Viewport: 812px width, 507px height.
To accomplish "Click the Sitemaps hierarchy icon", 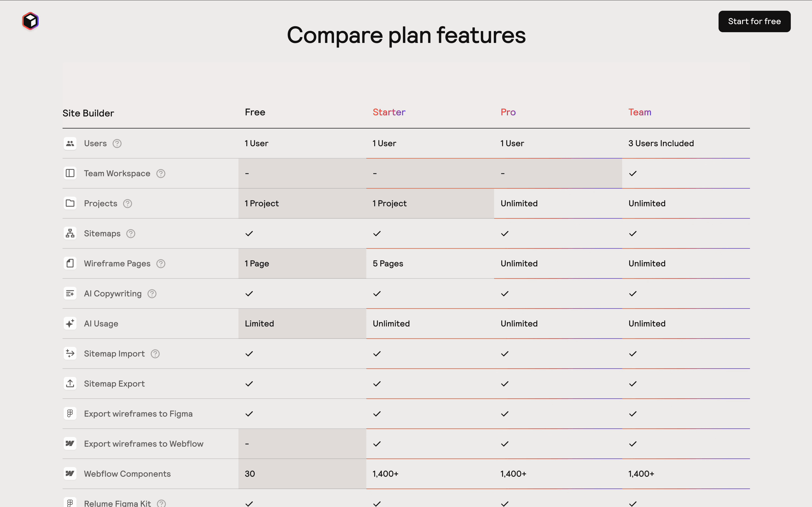I will (x=70, y=233).
